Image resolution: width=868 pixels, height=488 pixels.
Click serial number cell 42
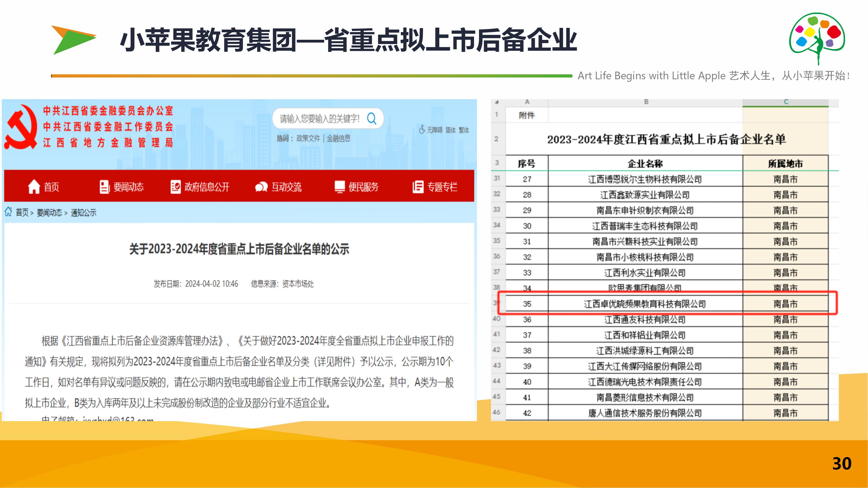coord(527,413)
